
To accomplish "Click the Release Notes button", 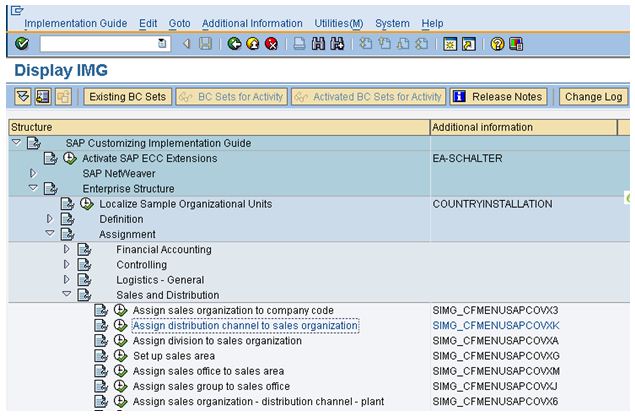I will 498,97.
